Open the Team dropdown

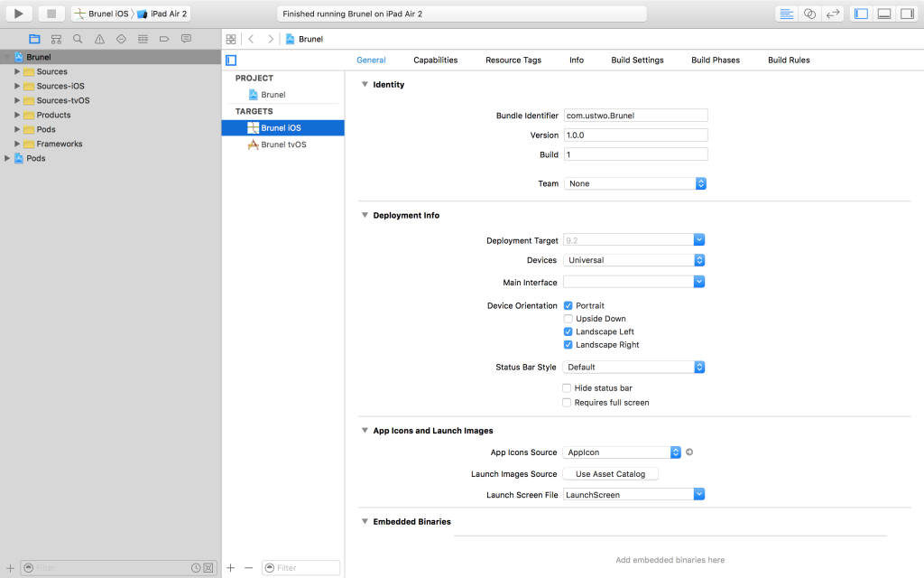635,183
